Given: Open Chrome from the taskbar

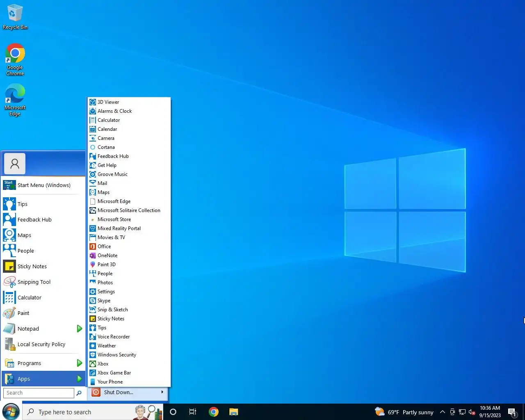Looking at the screenshot, I should pos(213,412).
